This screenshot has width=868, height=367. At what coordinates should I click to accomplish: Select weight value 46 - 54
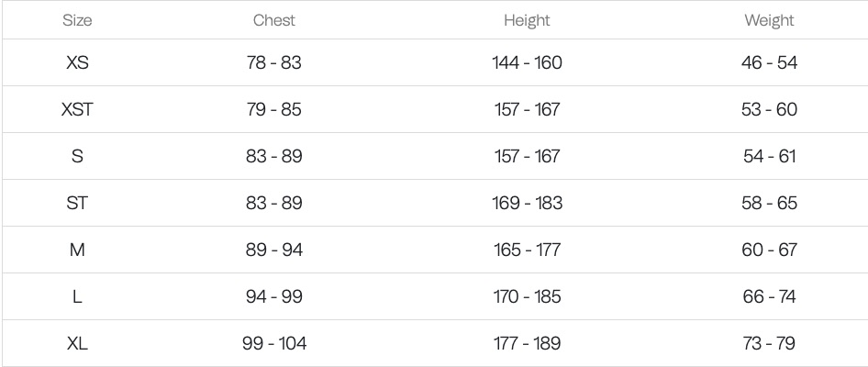(x=769, y=62)
